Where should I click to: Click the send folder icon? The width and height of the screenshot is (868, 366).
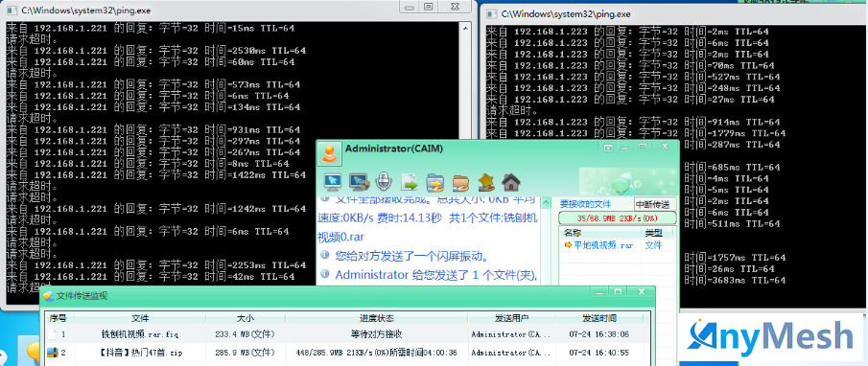(x=435, y=181)
